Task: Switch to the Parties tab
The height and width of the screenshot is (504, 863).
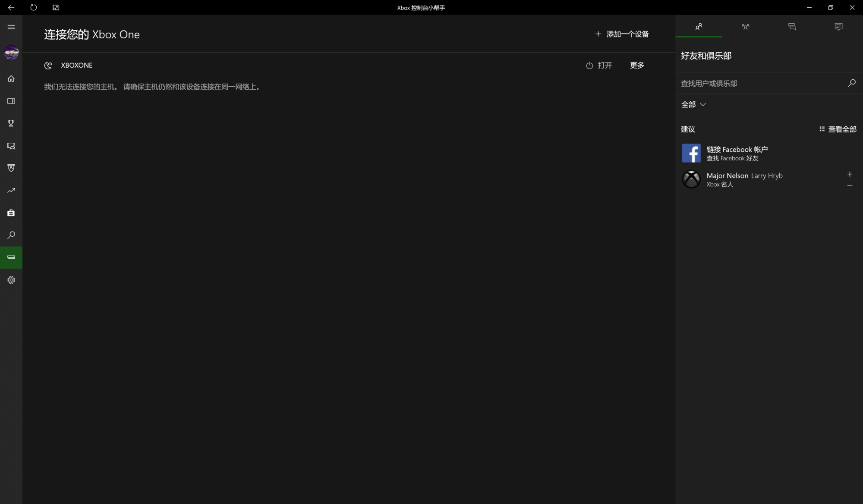Action: pyautogui.click(x=745, y=27)
